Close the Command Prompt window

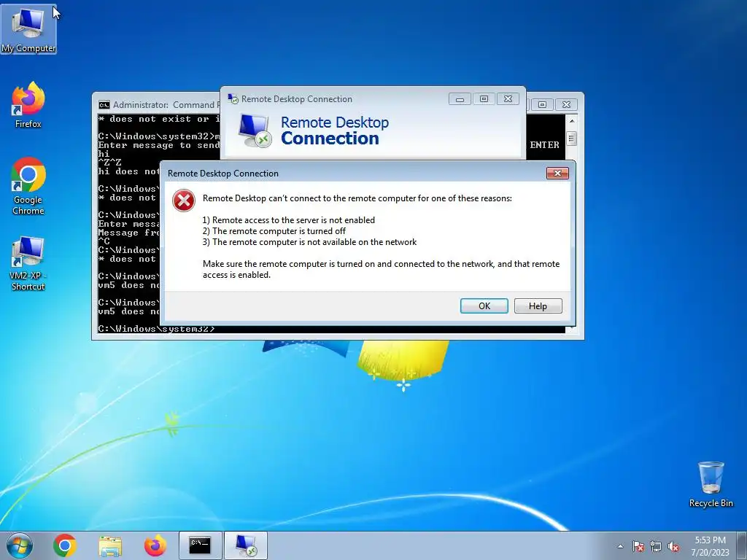coord(566,104)
